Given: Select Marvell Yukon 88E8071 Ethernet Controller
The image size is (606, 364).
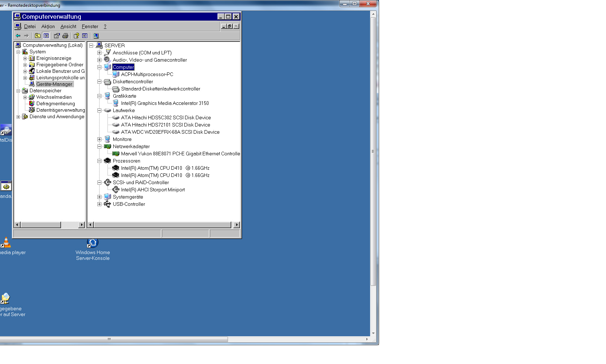Looking at the screenshot, I should point(180,154).
